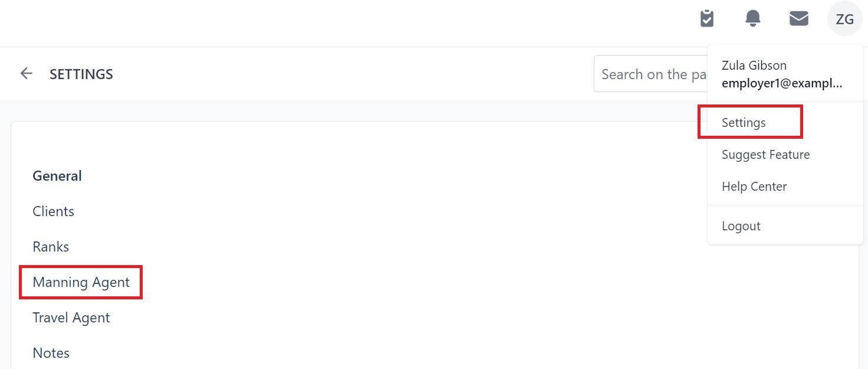Screen dimensions: 868x369
Task: Log out via the Logout menu entry
Action: point(741,226)
